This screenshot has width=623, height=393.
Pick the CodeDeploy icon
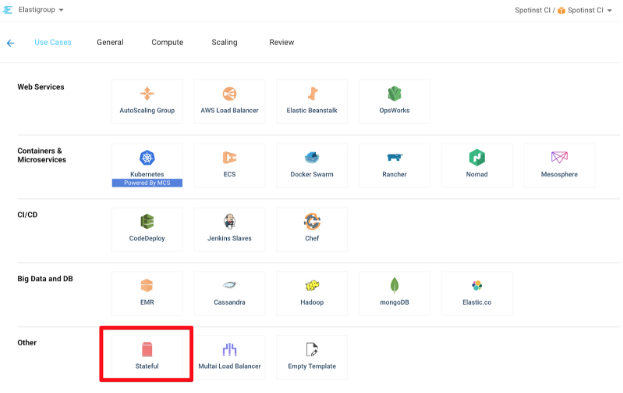click(x=147, y=222)
